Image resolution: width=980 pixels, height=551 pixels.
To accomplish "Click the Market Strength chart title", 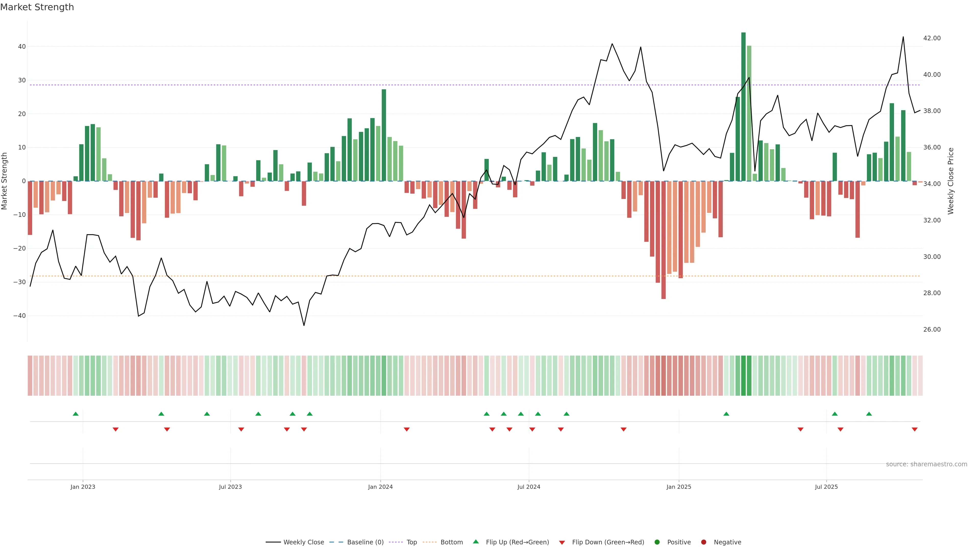I will coord(37,7).
